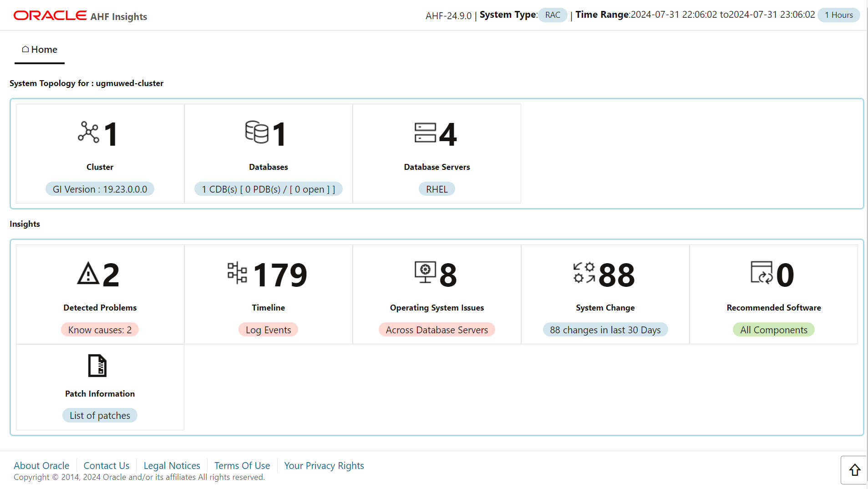
Task: Click the Databases cylinder icon
Action: tap(257, 132)
